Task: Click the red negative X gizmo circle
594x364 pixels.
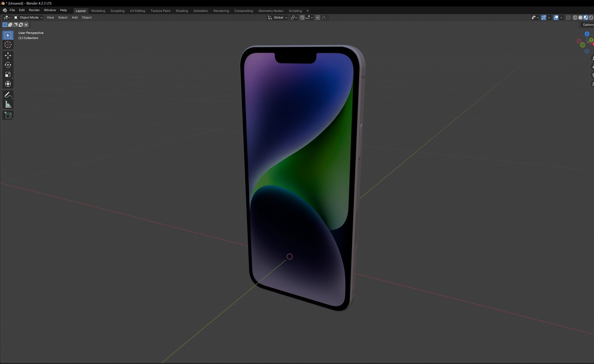Action: (x=579, y=41)
